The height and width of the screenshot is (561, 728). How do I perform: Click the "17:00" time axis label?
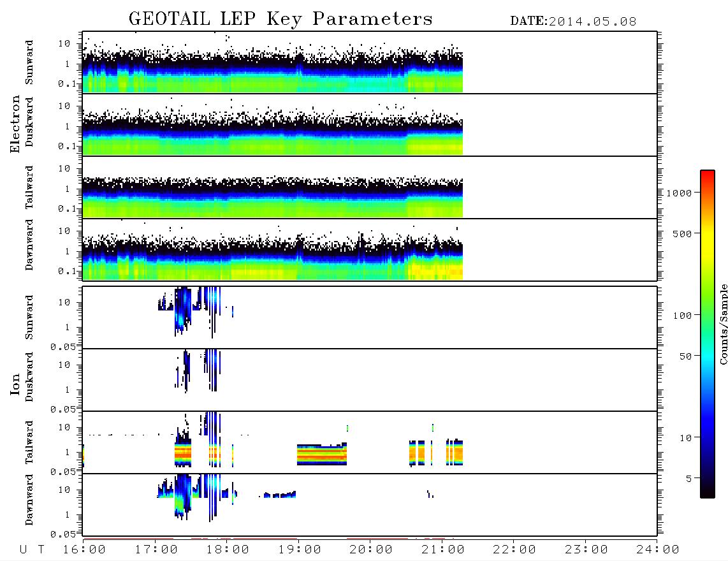156,550
